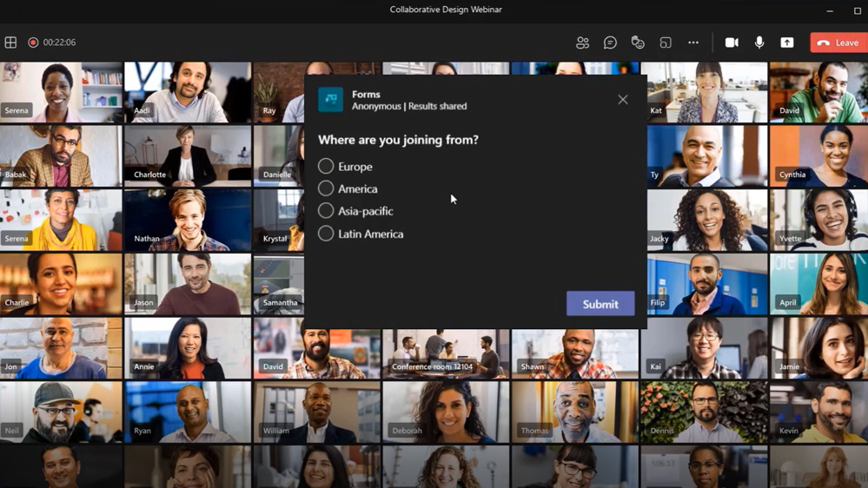
Task: Close the Forms poll dialog
Action: click(x=623, y=100)
